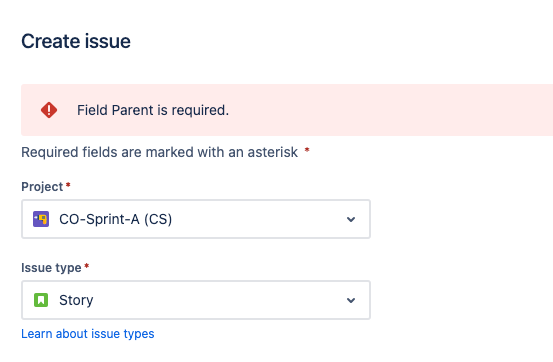Image resolution: width=553 pixels, height=362 pixels.
Task: Open the Story issue type selector
Action: coord(196,300)
